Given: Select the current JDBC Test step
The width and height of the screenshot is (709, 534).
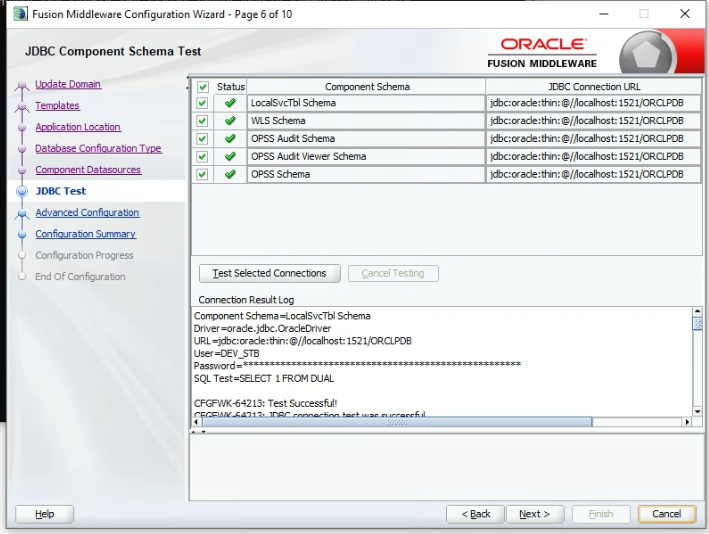Looking at the screenshot, I should click(61, 191).
